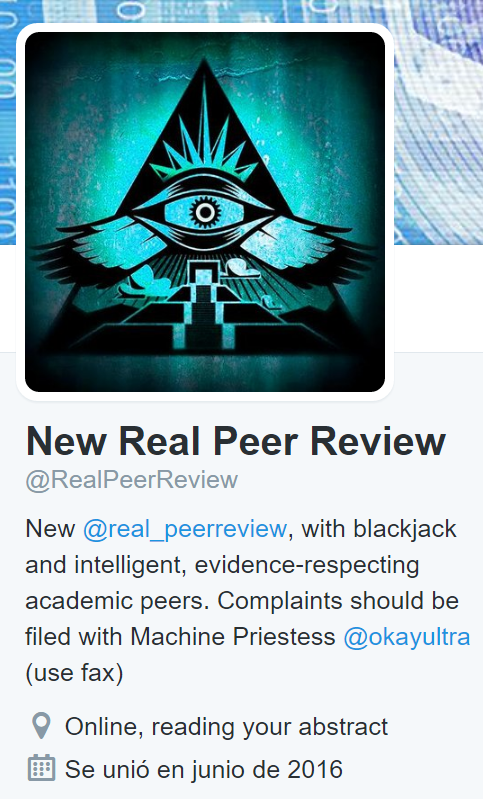Click the eye at the avatar's center
The width and height of the screenshot is (483, 799).
205,214
